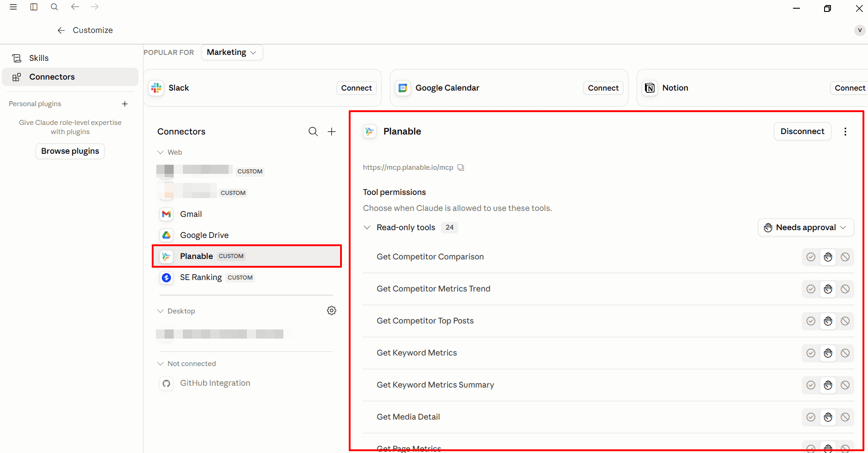Collapse the Web connectors group

(x=160, y=152)
